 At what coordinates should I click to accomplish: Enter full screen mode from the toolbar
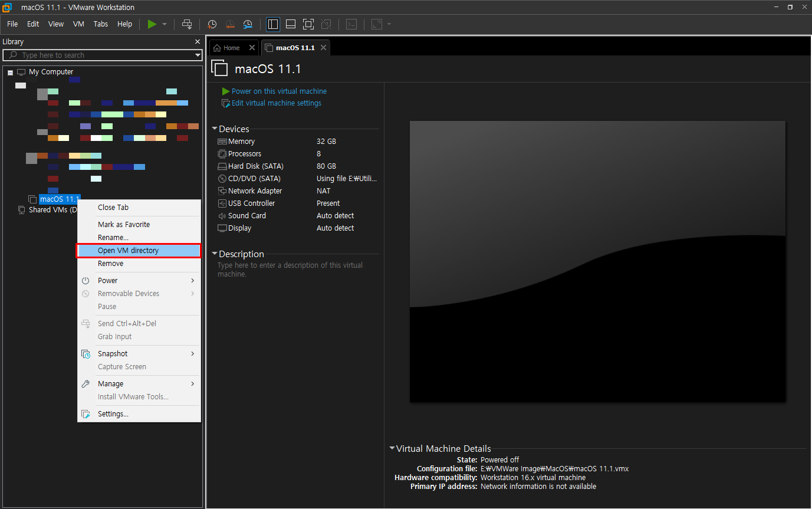308,24
